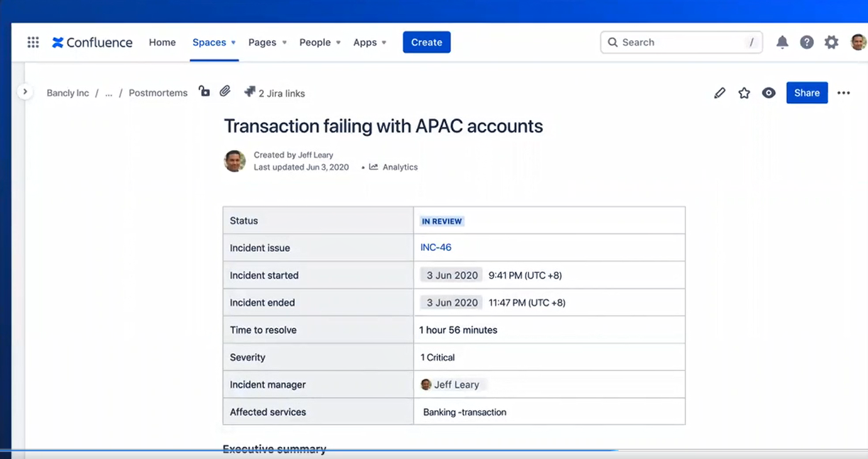Open attachments paperclip icon
Screen dimensions: 868x459
coord(225,92)
